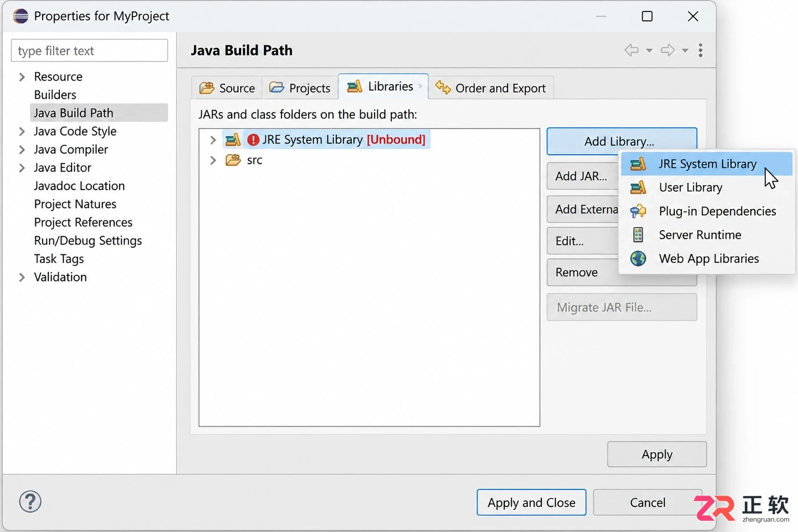
Task: Click the red error badge on JRE library
Action: click(253, 140)
